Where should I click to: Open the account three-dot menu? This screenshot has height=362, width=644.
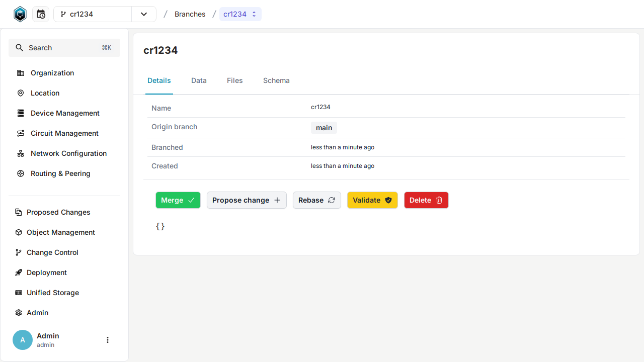click(107, 340)
